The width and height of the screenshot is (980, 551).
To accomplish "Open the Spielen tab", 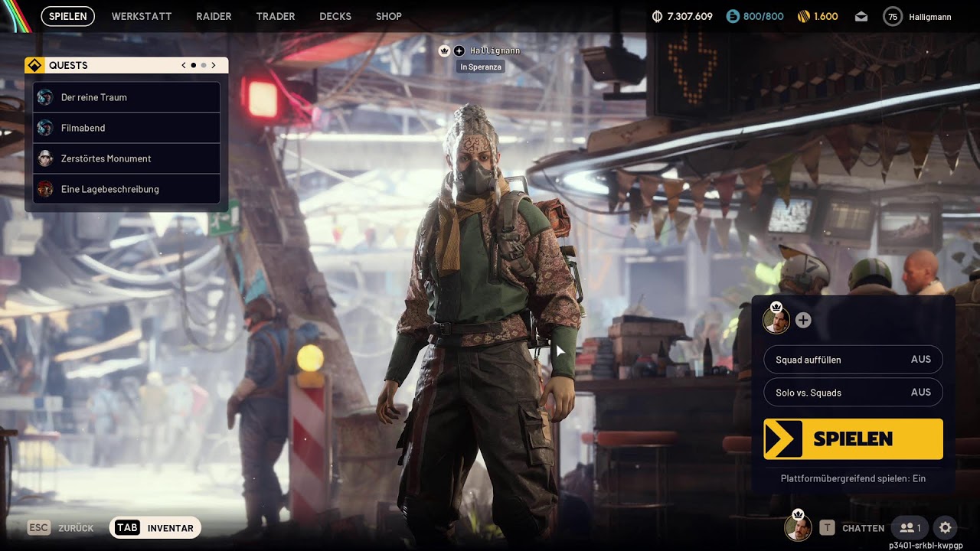I will pyautogui.click(x=68, y=16).
